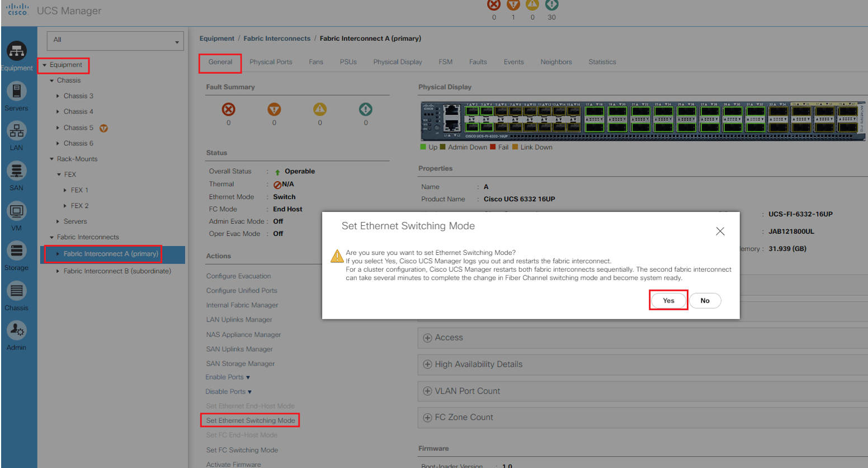Click Set Ethernet Switching Mode action
The height and width of the screenshot is (468, 868).
point(251,420)
